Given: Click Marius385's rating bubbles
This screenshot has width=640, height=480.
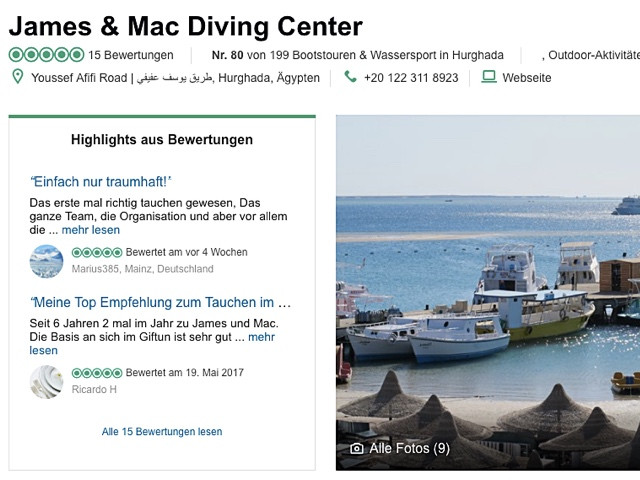Looking at the screenshot, I should click(x=97, y=253).
